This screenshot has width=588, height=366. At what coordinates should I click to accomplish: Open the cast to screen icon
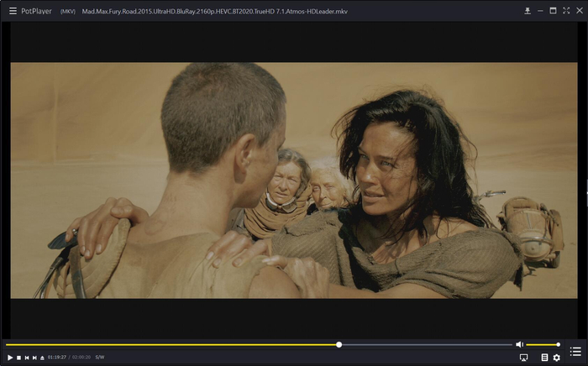524,358
